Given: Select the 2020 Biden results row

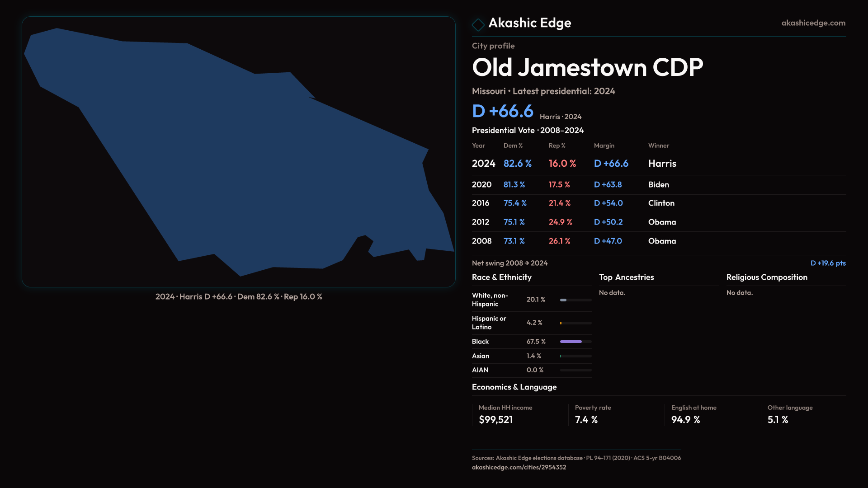Looking at the screenshot, I should (658, 185).
